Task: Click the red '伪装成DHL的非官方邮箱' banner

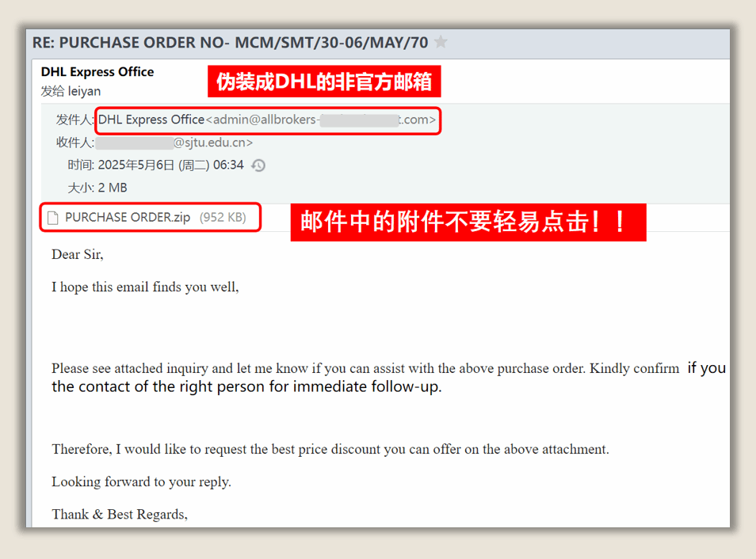Action: [x=324, y=82]
